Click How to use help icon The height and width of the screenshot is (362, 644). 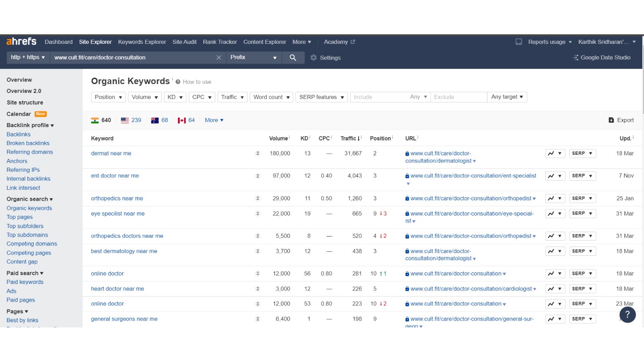tap(178, 82)
